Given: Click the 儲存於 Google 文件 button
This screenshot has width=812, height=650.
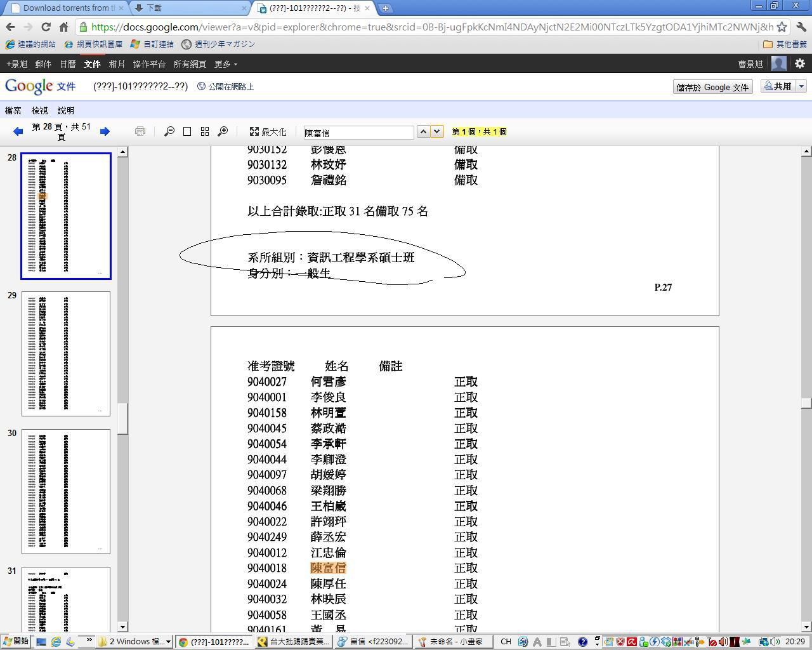Looking at the screenshot, I should pos(713,87).
